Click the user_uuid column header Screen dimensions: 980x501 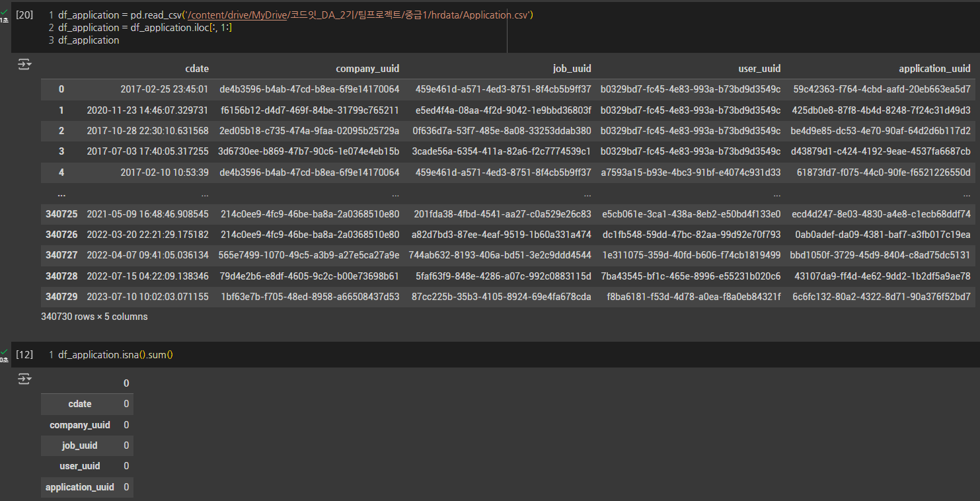coord(759,69)
